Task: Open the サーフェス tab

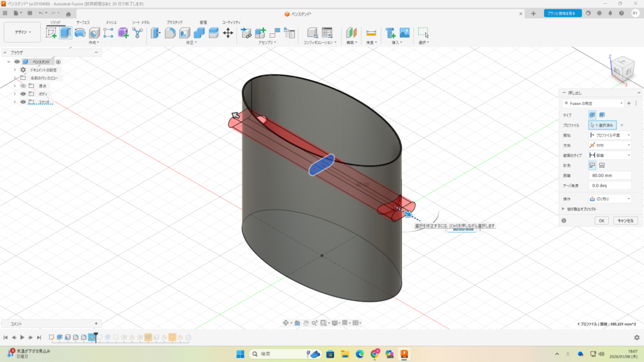Action: pos(83,22)
